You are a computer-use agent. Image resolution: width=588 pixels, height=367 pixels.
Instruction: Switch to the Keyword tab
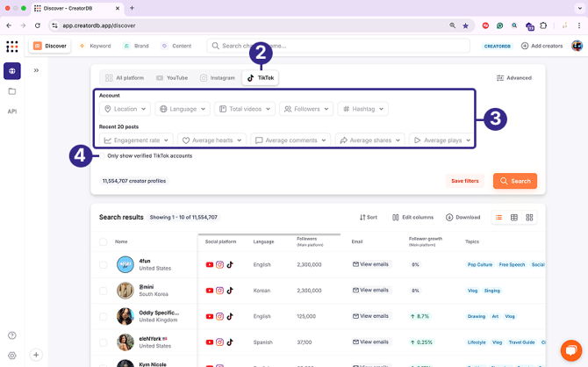(x=96, y=46)
